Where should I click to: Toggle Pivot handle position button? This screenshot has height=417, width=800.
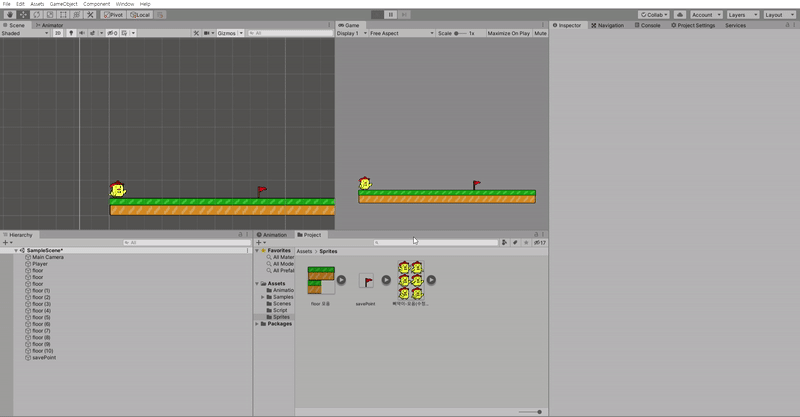coord(114,15)
